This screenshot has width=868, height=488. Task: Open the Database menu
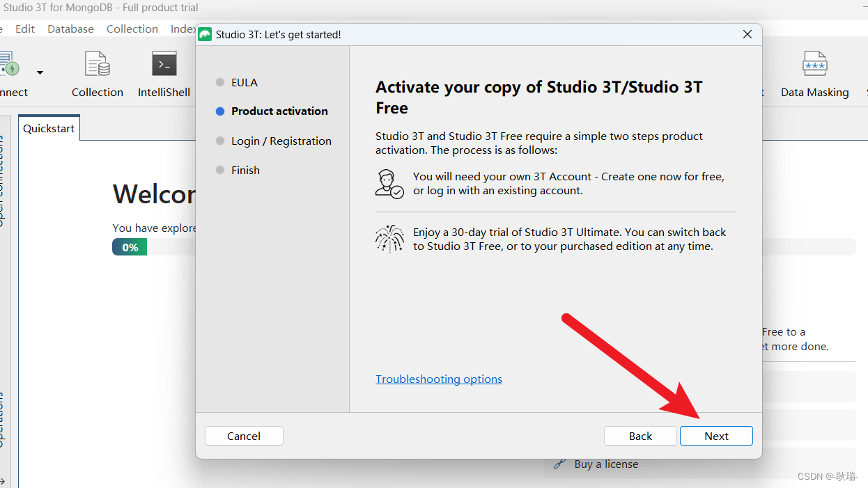pos(70,29)
